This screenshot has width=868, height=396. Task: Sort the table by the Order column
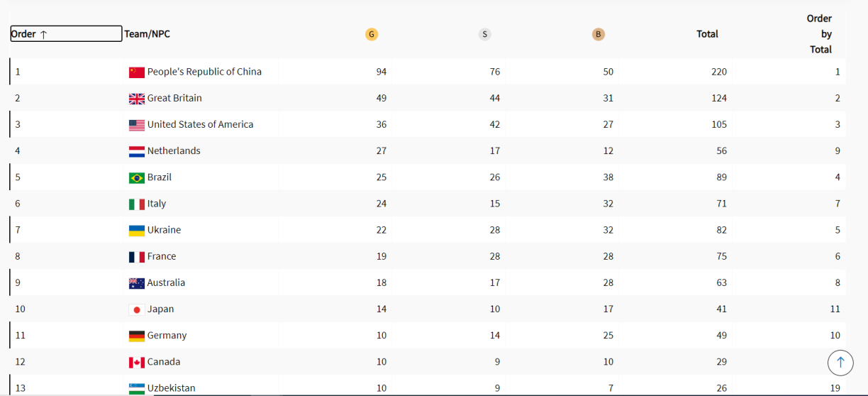[x=65, y=34]
